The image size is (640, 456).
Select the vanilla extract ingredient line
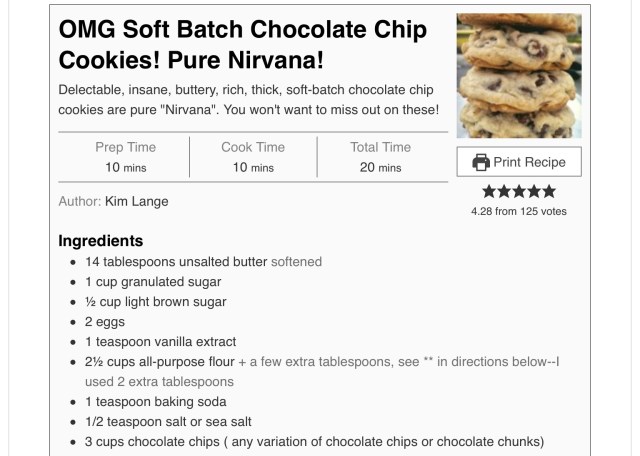(x=162, y=342)
